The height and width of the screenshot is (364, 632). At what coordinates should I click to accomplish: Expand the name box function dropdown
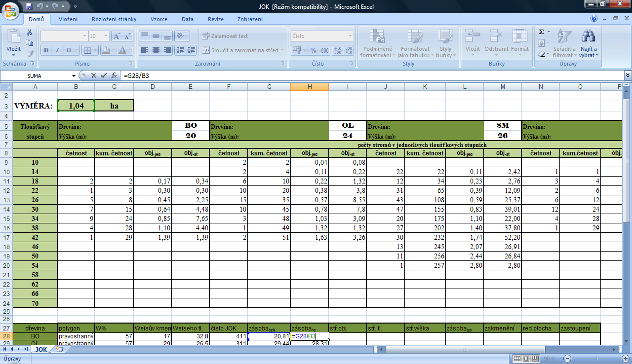tap(74, 75)
